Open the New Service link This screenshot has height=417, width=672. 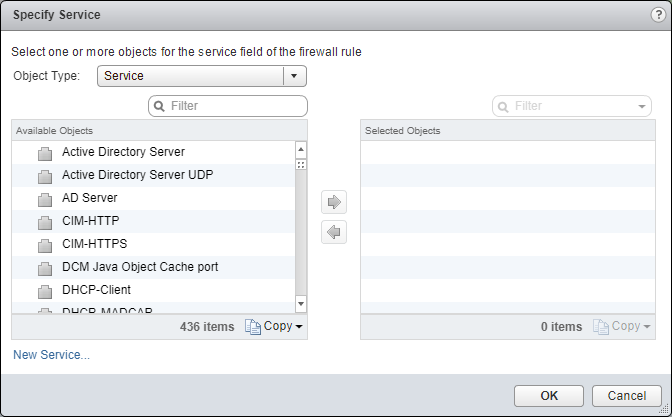coord(51,354)
